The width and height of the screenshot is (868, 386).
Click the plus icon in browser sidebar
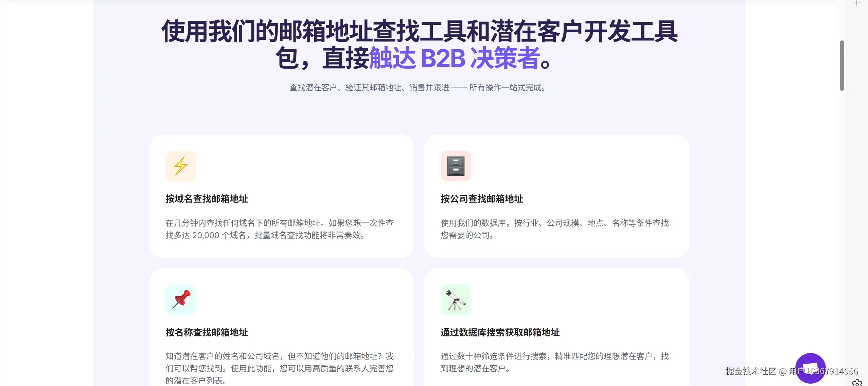click(857, 3)
